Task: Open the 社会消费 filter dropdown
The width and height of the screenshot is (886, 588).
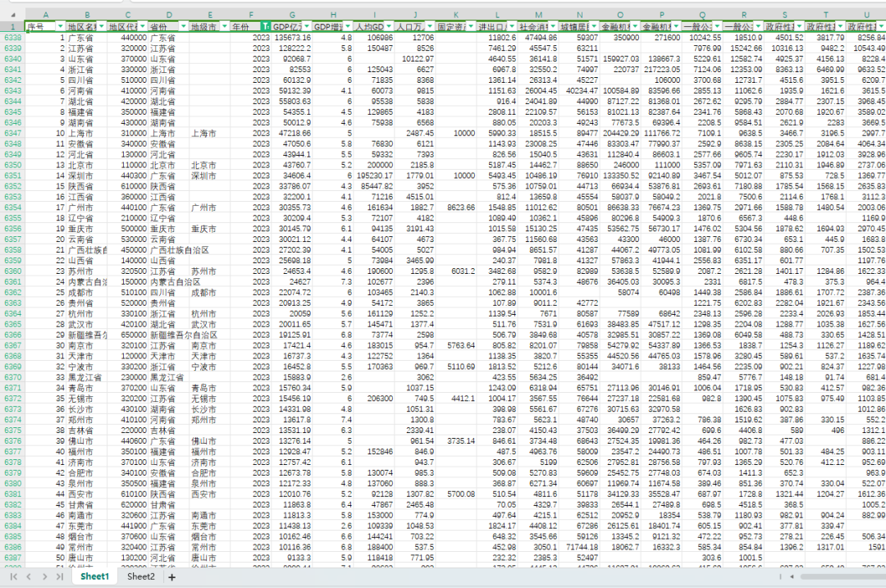Action: pos(553,26)
